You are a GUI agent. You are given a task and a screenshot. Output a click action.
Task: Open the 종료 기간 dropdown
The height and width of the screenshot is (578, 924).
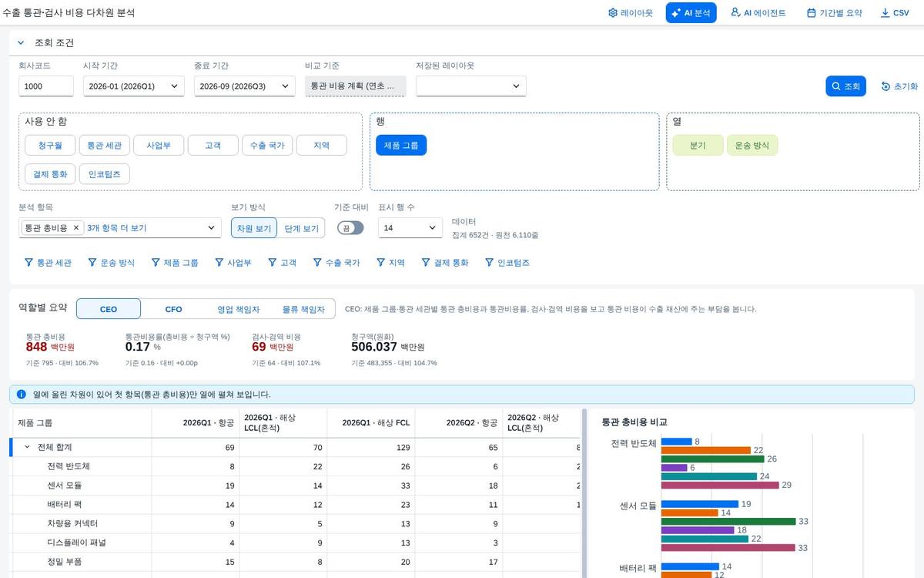click(x=245, y=86)
